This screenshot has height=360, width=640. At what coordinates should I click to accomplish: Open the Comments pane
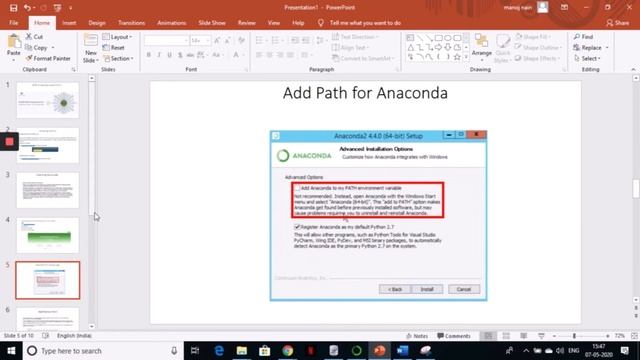(x=453, y=336)
